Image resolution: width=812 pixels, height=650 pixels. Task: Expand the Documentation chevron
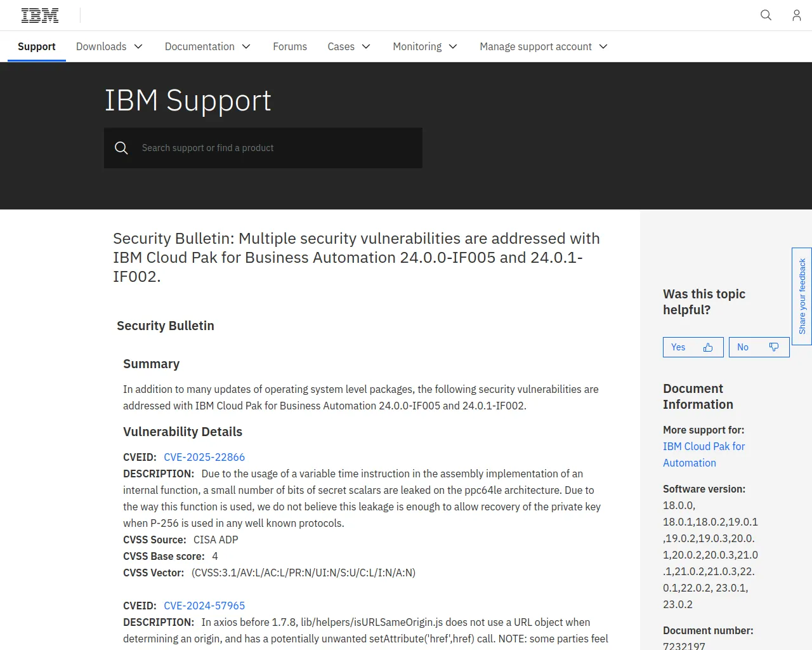(247, 46)
